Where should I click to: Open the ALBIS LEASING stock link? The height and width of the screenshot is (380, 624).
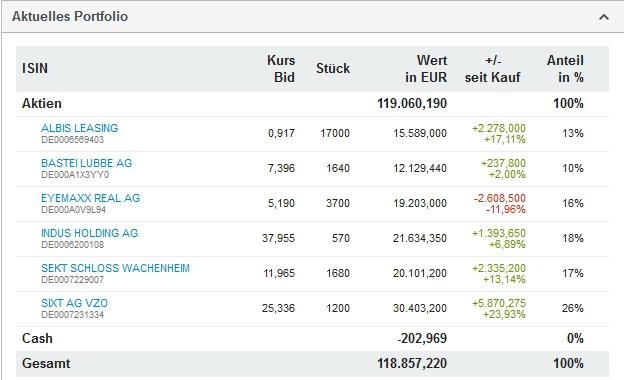pos(80,128)
